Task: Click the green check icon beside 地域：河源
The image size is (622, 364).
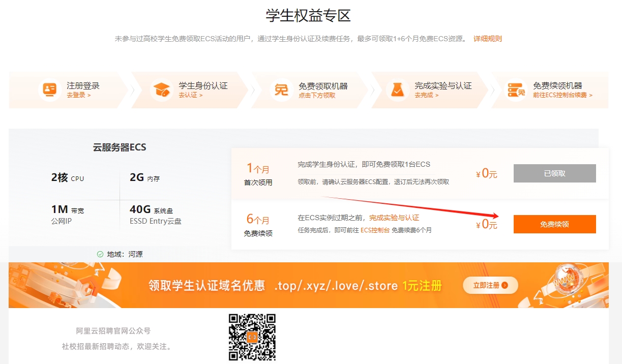Action: click(100, 254)
